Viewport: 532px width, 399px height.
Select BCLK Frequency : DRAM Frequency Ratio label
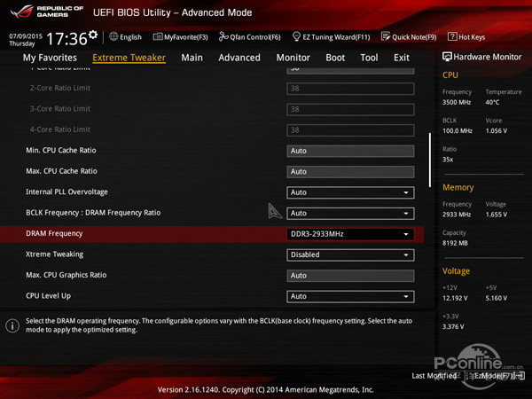(93, 213)
